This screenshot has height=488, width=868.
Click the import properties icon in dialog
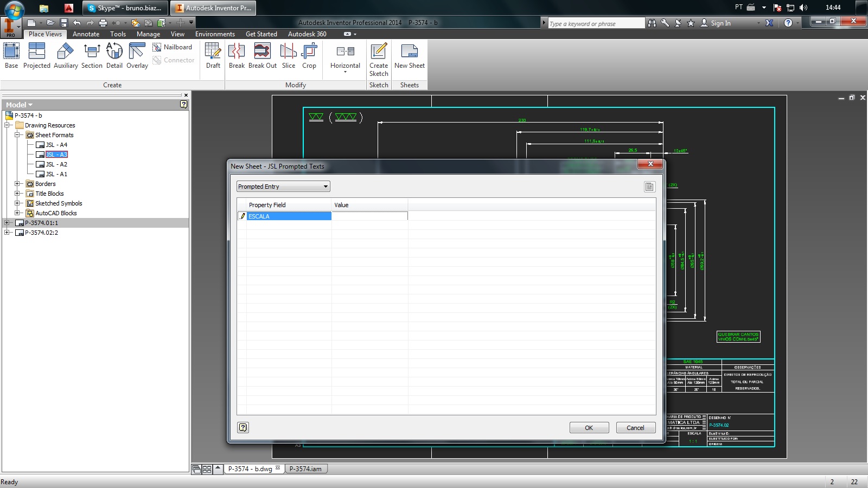(649, 187)
